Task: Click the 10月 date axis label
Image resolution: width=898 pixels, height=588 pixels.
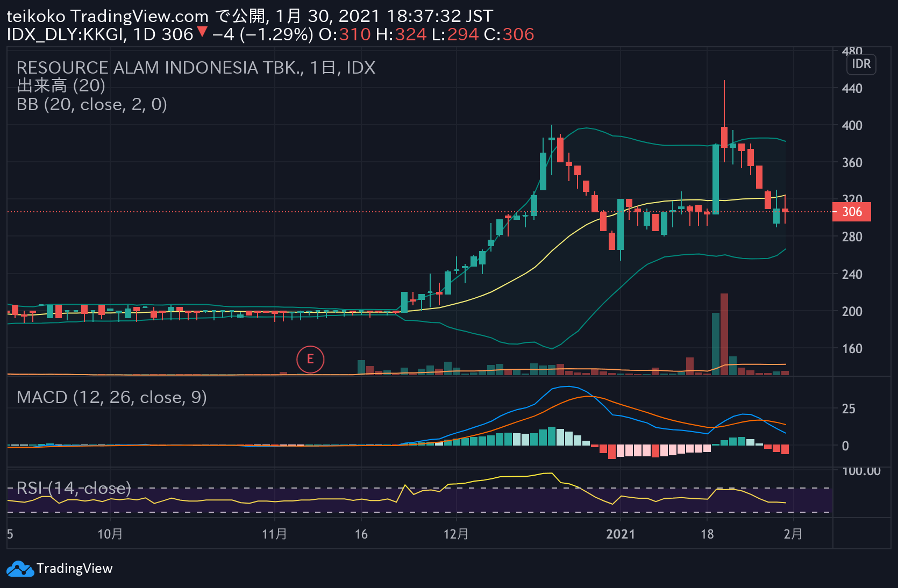Action: tap(110, 534)
